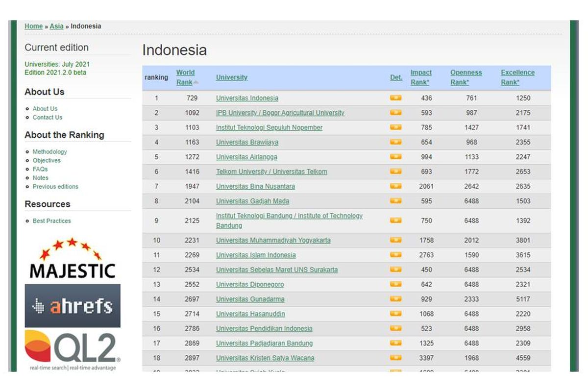The image size is (588, 392).
Task: Open the detail icon for Universitas Diponegoro
Action: click(395, 284)
